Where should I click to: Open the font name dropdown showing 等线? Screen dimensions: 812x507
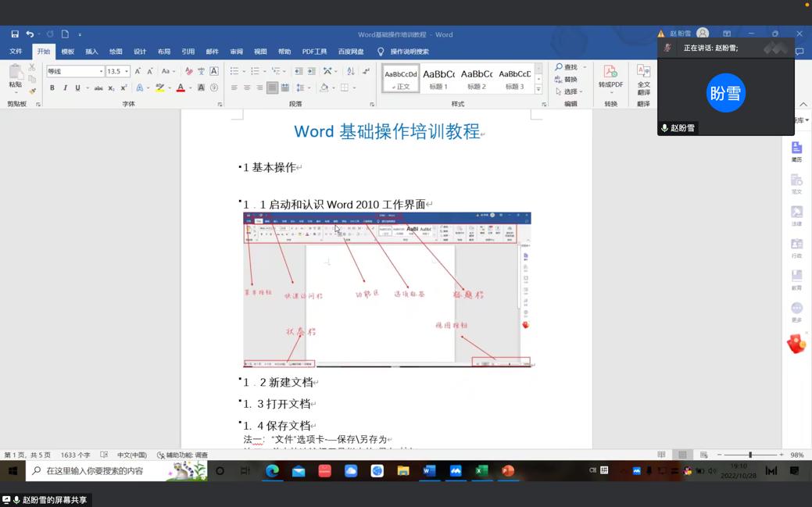point(101,71)
